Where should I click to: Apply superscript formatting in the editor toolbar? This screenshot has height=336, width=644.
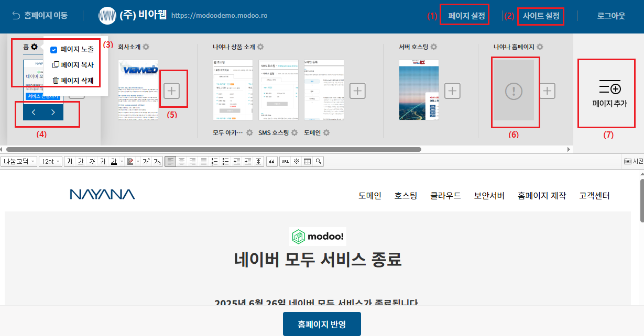(x=146, y=161)
